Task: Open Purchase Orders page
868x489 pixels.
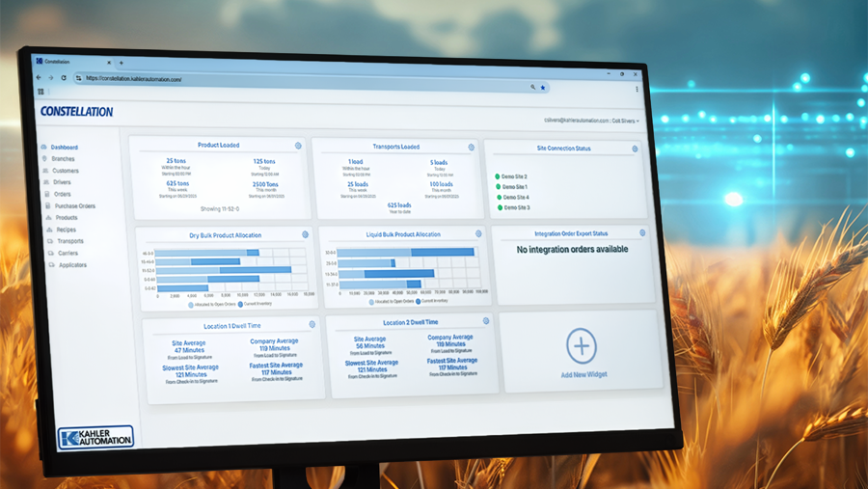Action: 70,206
